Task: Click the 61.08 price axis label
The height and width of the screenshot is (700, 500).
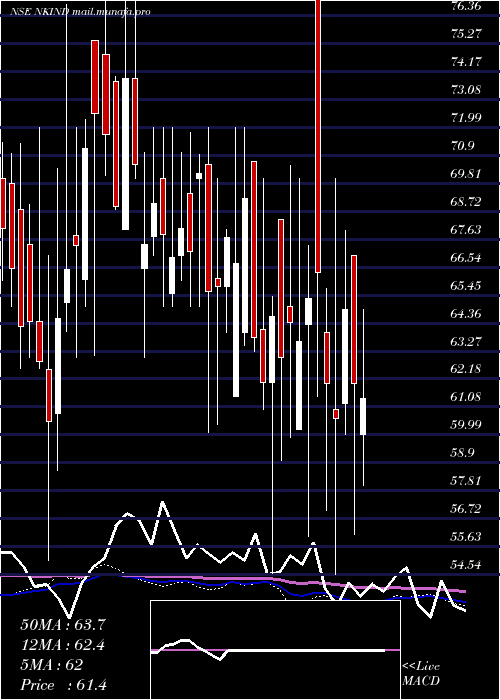Action: [466, 397]
